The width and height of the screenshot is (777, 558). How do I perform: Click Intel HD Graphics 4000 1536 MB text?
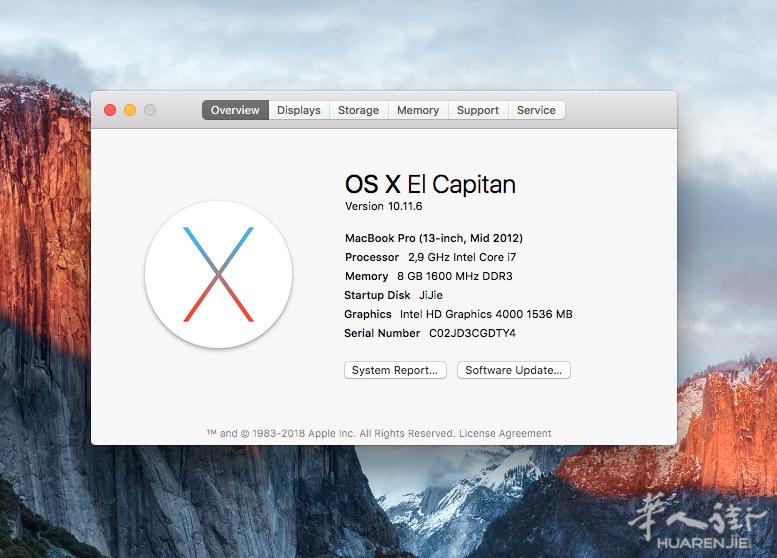click(486, 314)
